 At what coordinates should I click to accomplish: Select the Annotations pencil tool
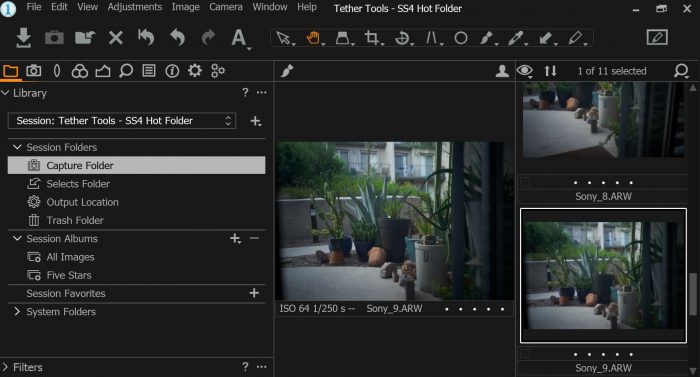tap(575, 38)
